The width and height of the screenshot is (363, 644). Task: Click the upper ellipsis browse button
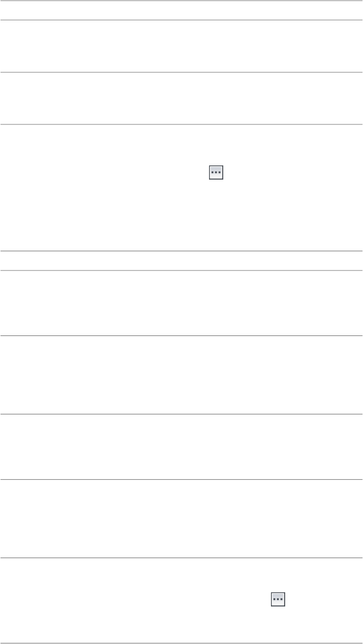point(216,173)
